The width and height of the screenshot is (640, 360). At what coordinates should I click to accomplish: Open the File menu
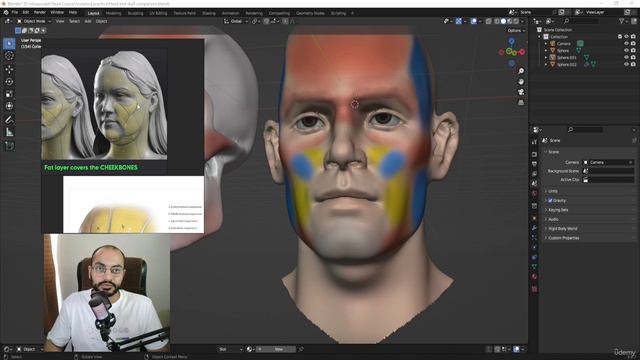coord(15,13)
